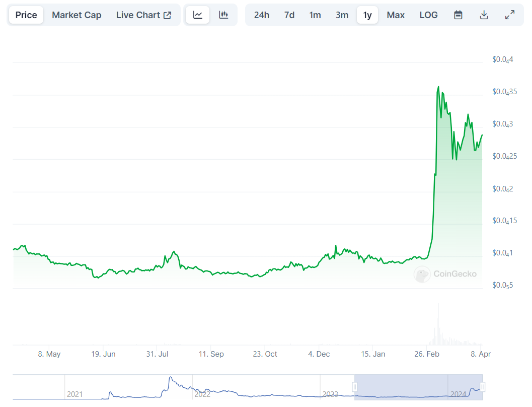Switch to Market Cap tab

click(x=77, y=15)
